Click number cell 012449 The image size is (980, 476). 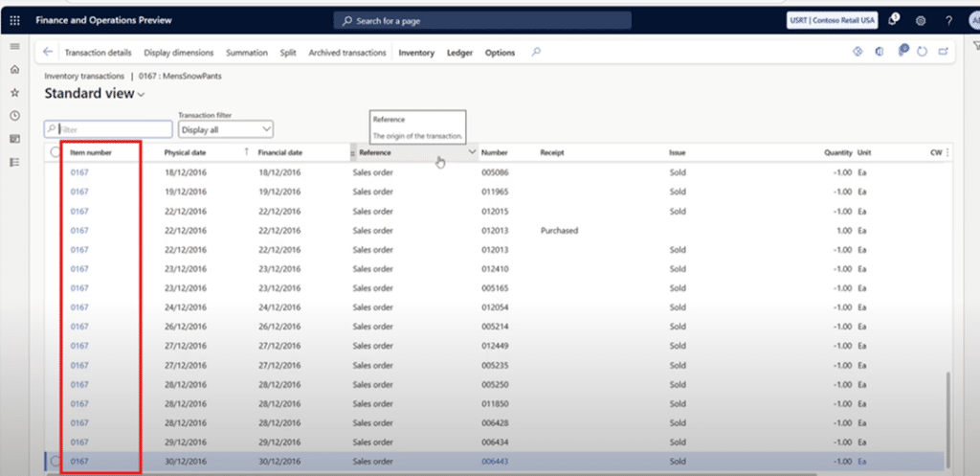coord(495,346)
